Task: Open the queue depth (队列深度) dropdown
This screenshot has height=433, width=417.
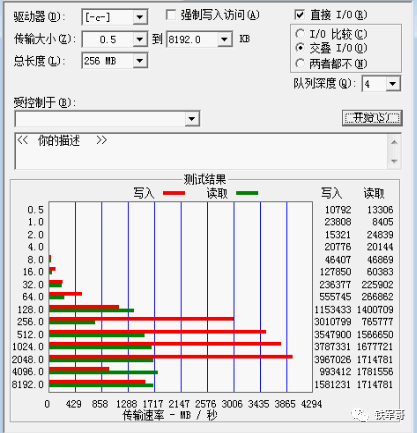Action: [x=393, y=84]
